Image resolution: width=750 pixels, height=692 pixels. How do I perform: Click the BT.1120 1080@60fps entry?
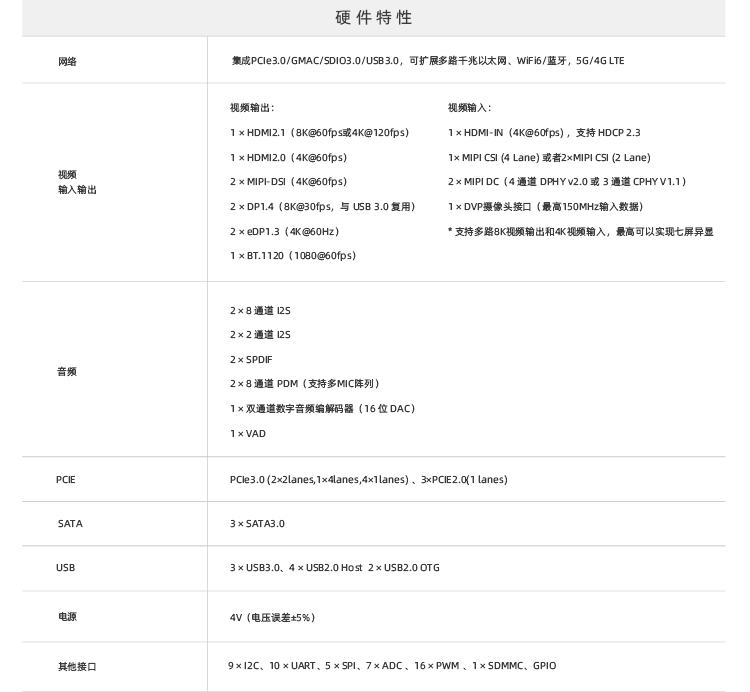[292, 256]
